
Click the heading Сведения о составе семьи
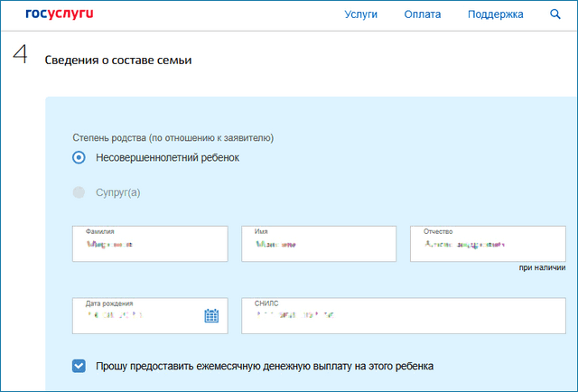click(118, 61)
